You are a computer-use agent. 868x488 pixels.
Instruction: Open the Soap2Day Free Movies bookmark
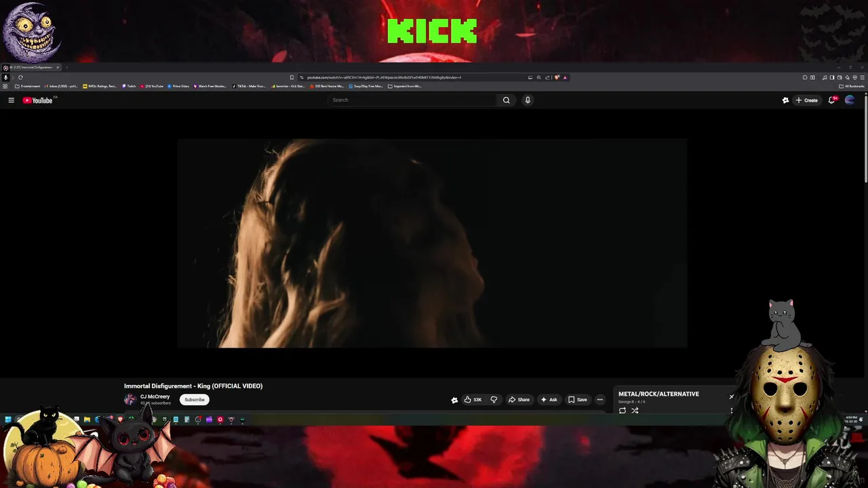366,86
